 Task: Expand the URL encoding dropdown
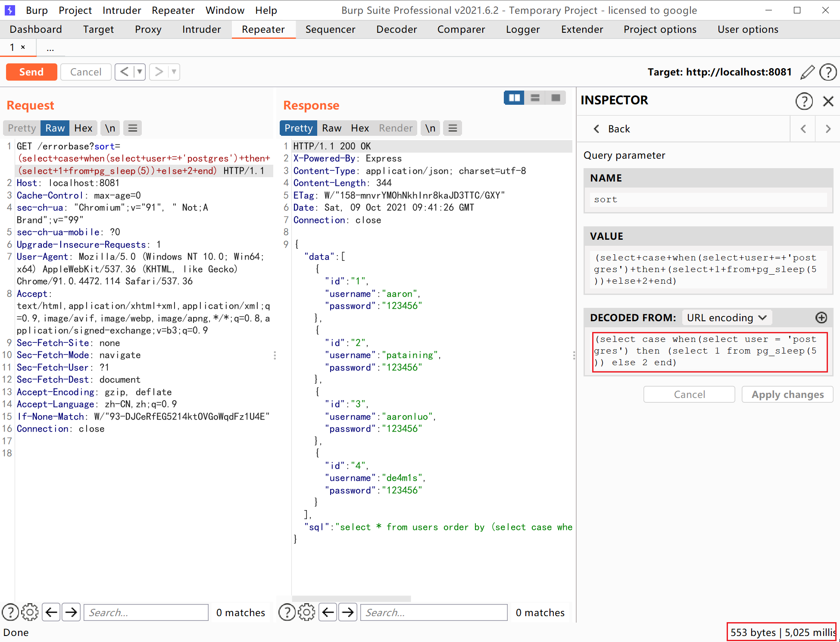[727, 318]
